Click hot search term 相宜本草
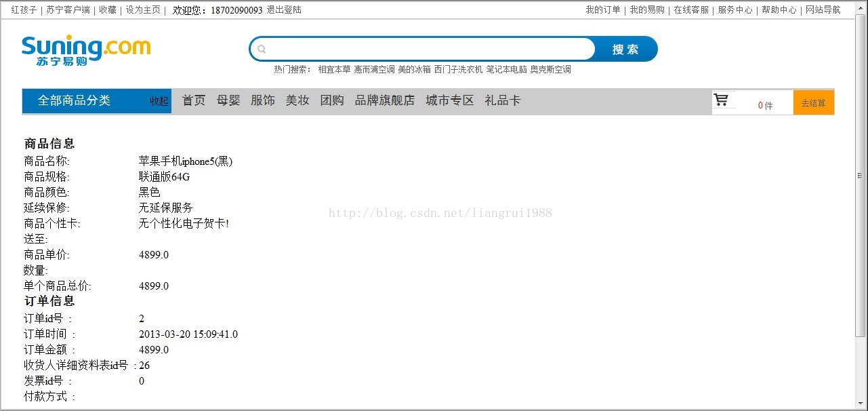The width and height of the screenshot is (868, 411). (x=335, y=69)
